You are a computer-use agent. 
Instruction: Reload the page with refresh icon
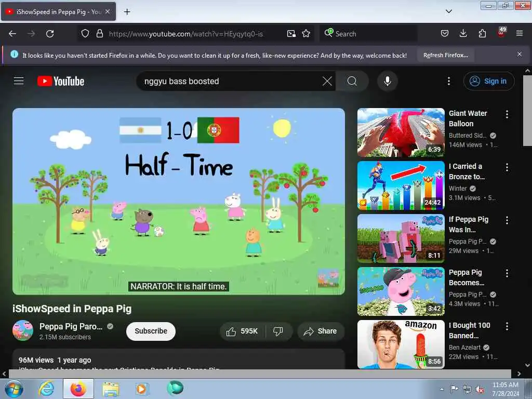tap(50, 34)
